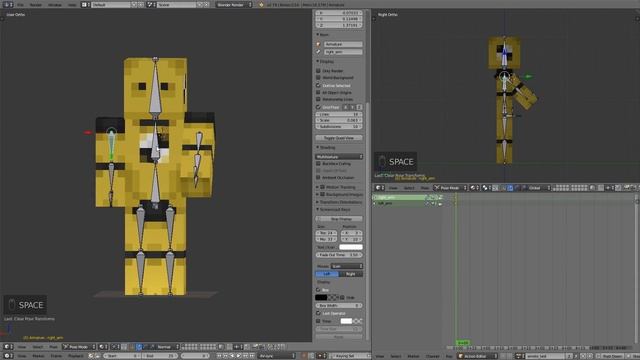Click the green current frame marker in dope sheet
Screen dimensions: 640x360
(x=463, y=342)
